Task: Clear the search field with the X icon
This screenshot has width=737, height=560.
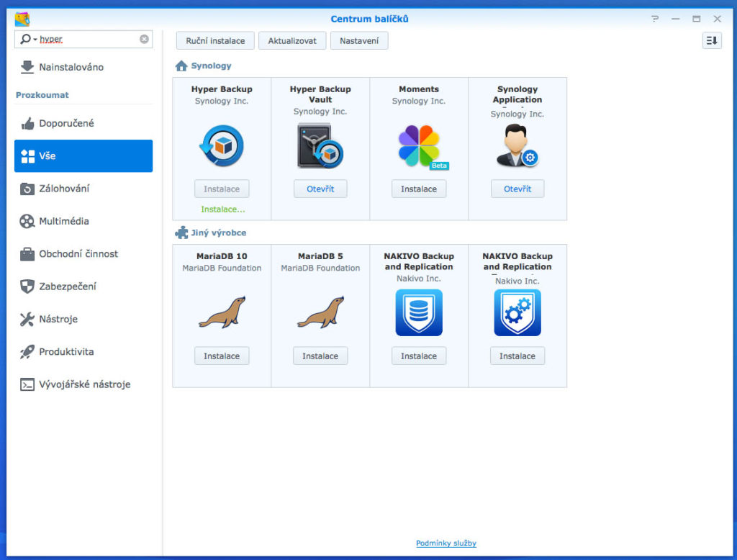Action: point(144,39)
